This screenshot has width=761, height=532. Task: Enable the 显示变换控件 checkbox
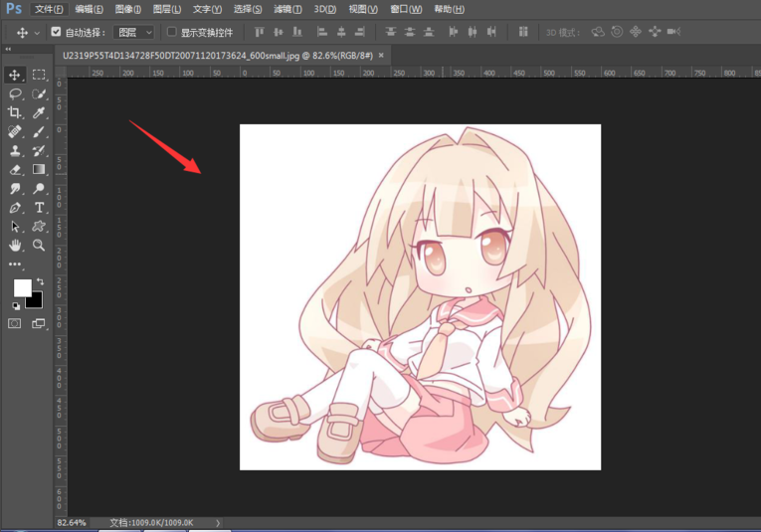[172, 32]
